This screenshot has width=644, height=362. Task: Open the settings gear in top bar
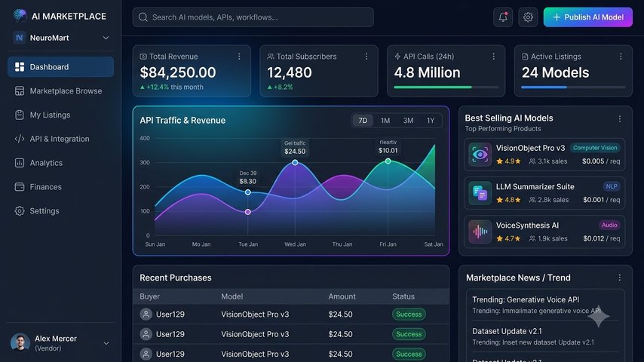(x=528, y=17)
